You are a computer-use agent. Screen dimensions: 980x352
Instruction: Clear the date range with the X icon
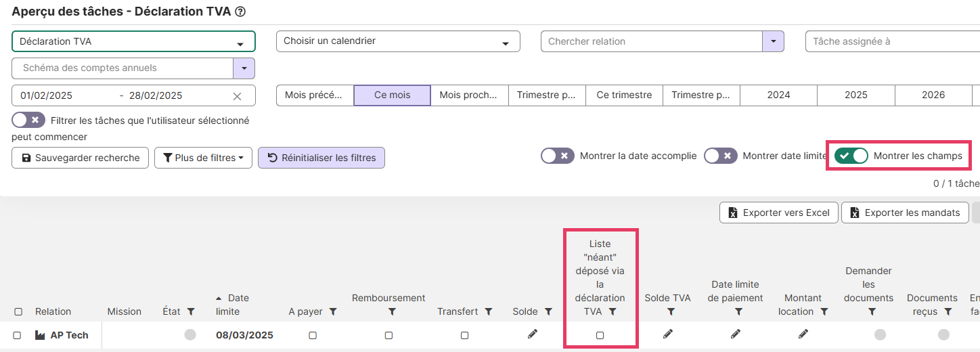tap(237, 96)
